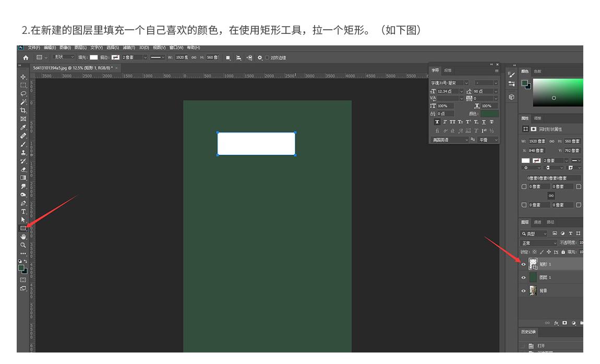
Task: Hide the 矩形 1 layer
Action: (x=523, y=264)
